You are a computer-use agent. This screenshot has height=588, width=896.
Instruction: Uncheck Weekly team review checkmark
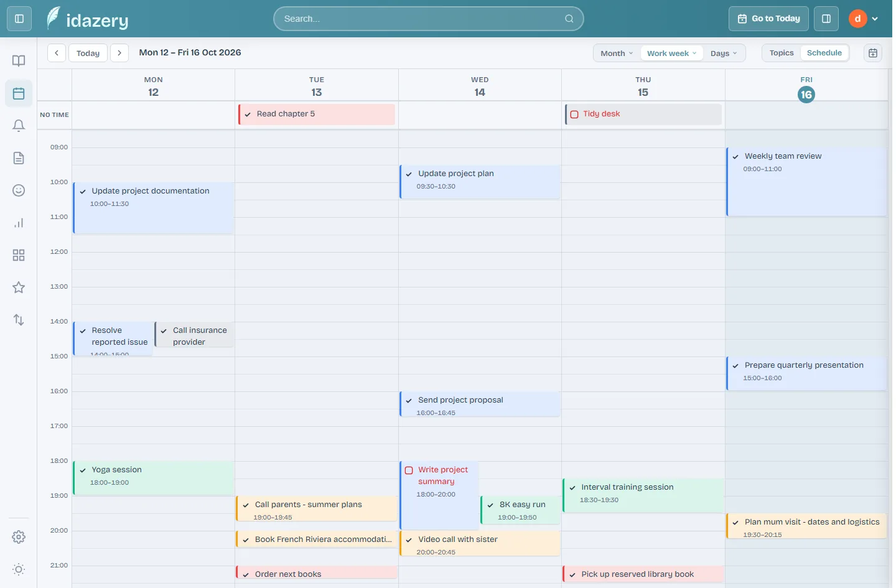click(735, 157)
